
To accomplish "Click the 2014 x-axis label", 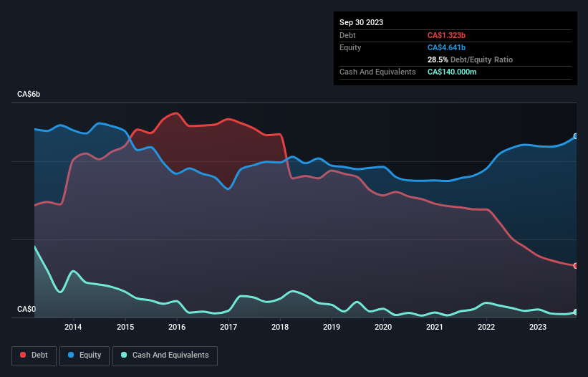I will point(73,327).
